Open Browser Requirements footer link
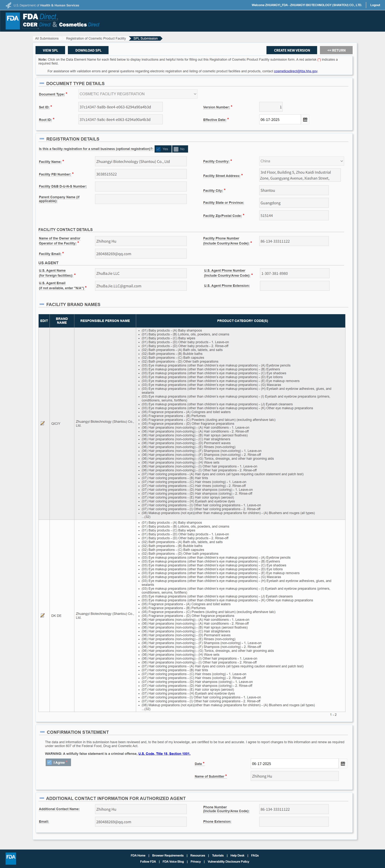 coord(168,856)
